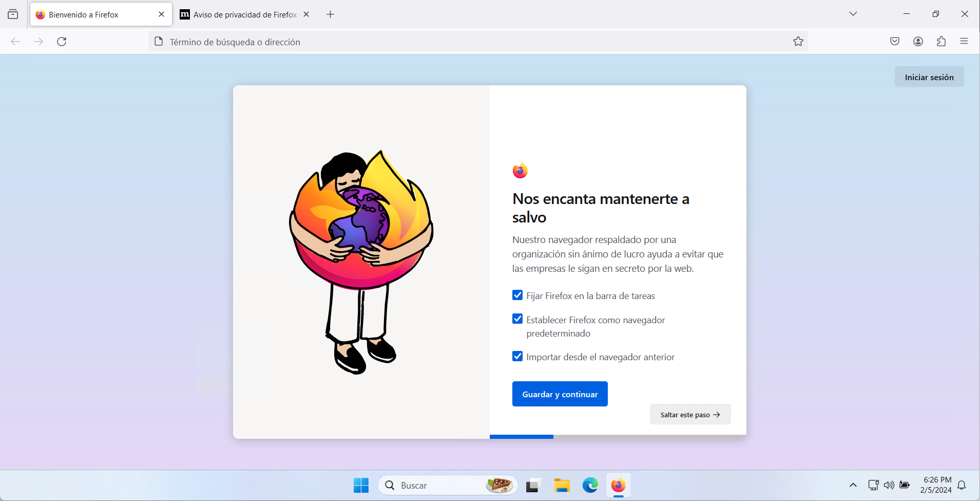Click the Iniciar sesión button
This screenshot has width=980, height=501.
pyautogui.click(x=929, y=77)
